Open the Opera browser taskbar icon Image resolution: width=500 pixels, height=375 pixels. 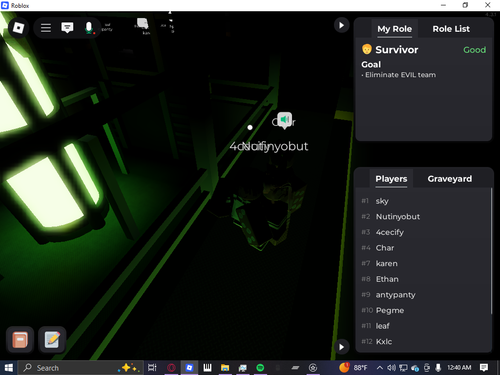click(x=171, y=368)
